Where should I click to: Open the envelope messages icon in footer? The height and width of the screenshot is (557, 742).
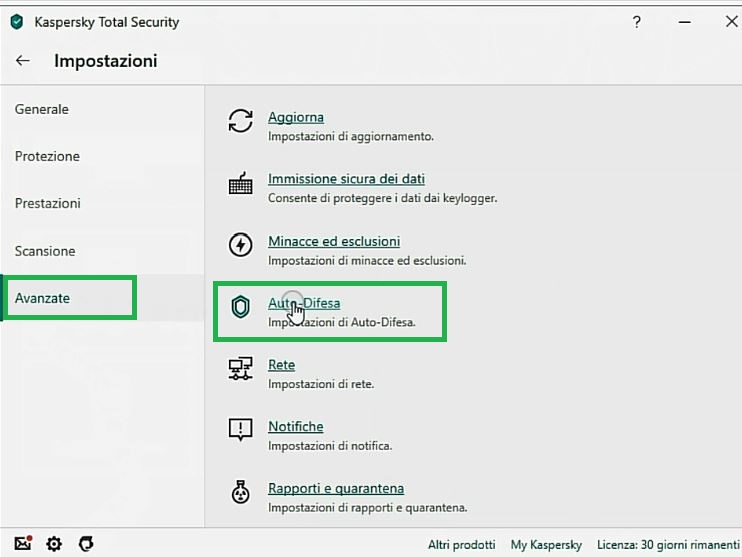(23, 543)
